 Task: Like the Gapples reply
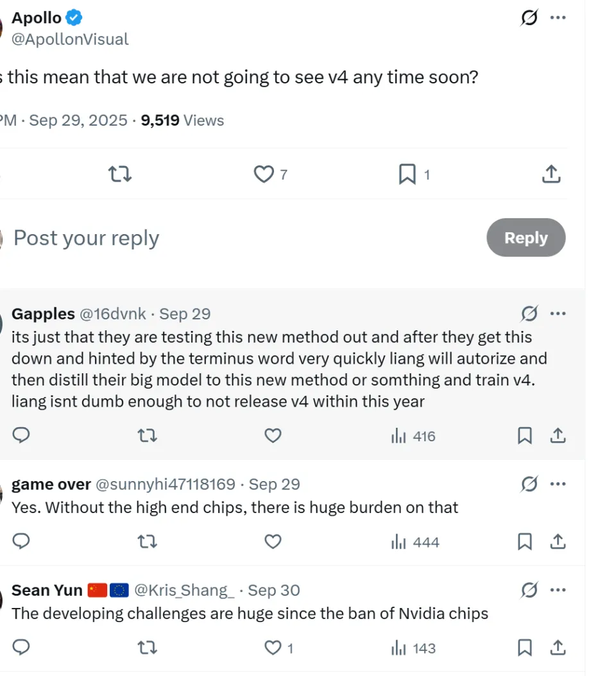tap(273, 436)
